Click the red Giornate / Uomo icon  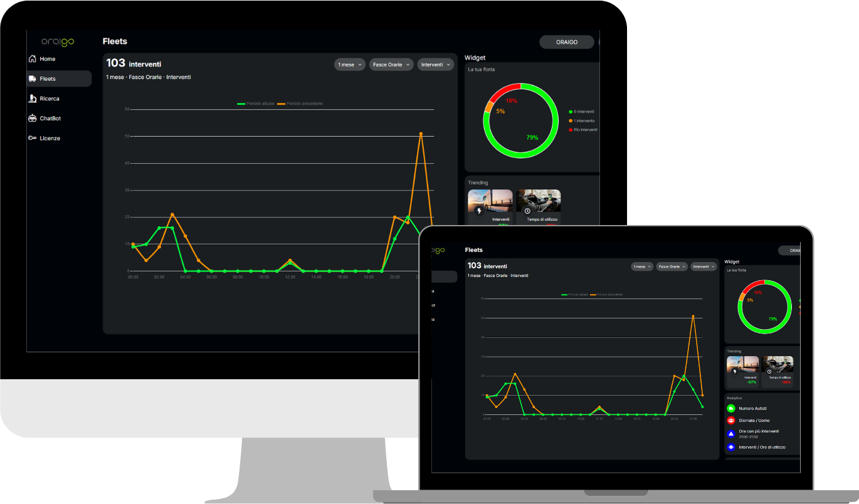point(731,420)
